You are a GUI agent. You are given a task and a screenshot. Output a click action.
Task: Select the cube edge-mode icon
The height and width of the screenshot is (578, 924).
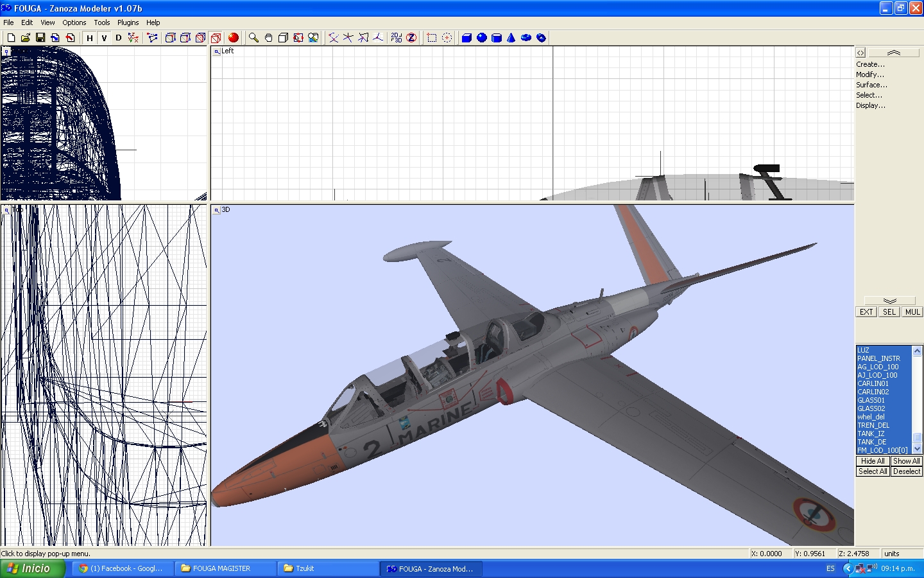pos(185,38)
